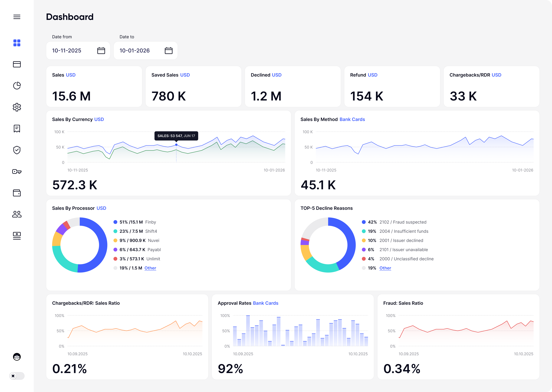Open the users group icon in sidebar

[17, 214]
